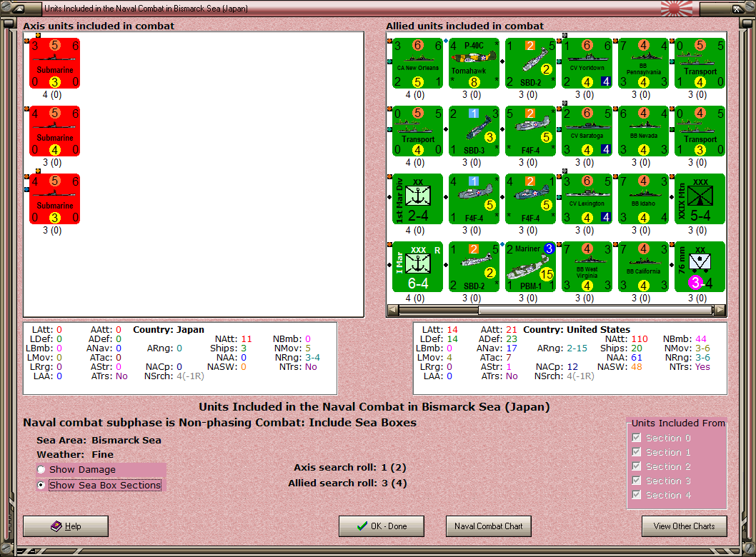
Task: Select the CA New Orleans cruiser unit
Action: coord(417,64)
